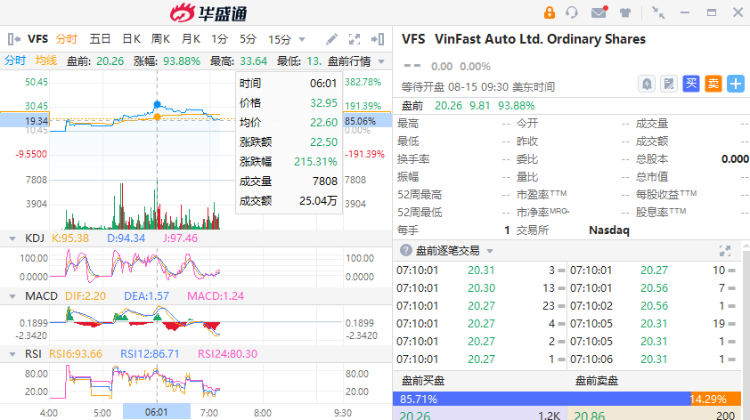Viewport: 750px width, 420px height.
Task: Select the 5分 five-minute chart
Action: pyautogui.click(x=248, y=39)
